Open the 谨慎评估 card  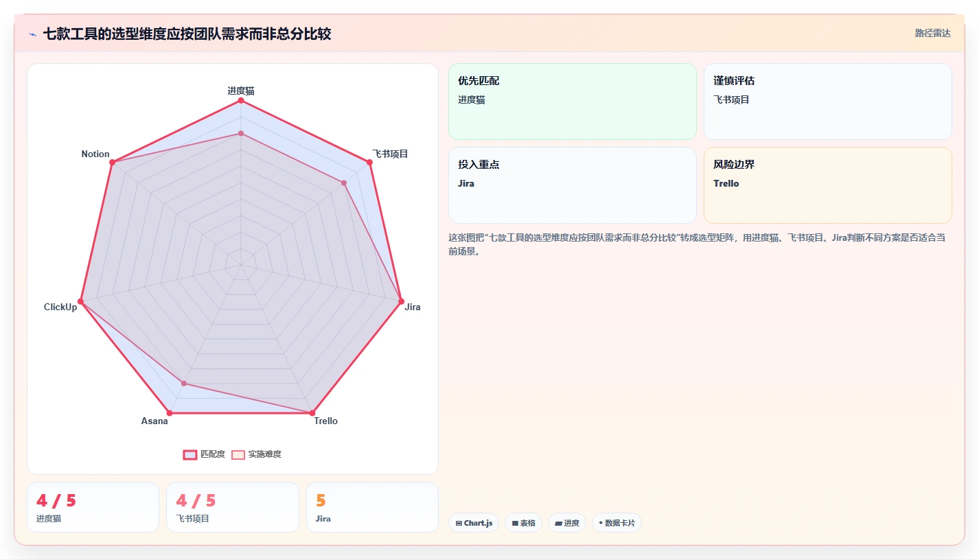828,102
